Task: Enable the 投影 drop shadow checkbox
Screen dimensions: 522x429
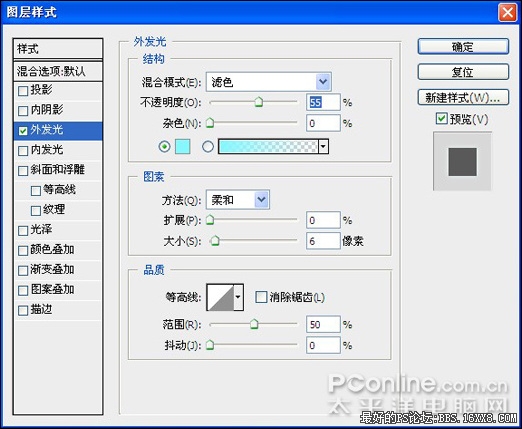Action: (23, 91)
